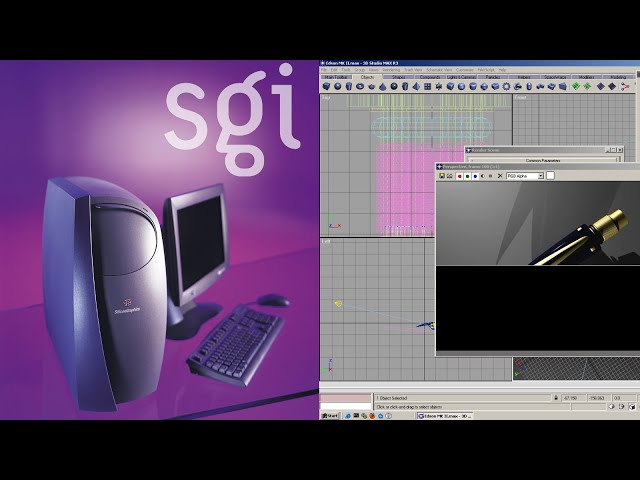The height and width of the screenshot is (480, 640).
Task: Click the Windows Start button
Action: point(330,416)
